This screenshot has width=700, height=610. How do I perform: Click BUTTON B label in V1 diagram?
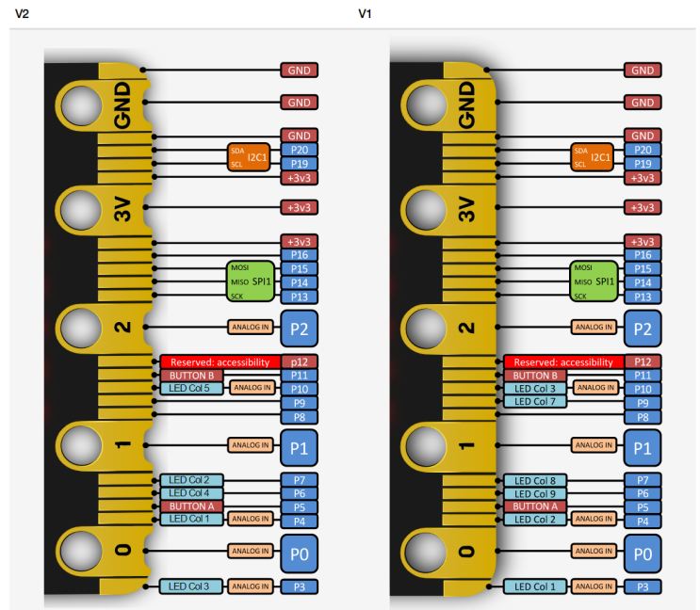(x=535, y=376)
